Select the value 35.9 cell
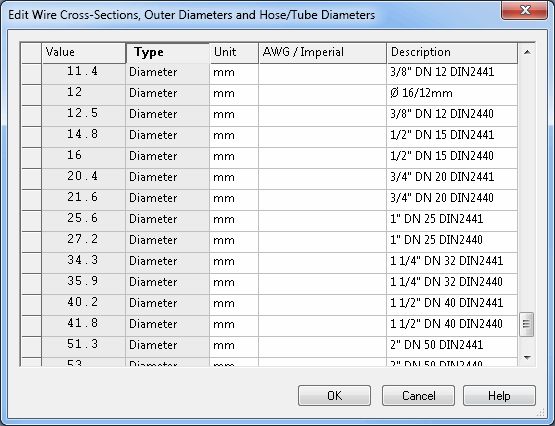 [84, 283]
